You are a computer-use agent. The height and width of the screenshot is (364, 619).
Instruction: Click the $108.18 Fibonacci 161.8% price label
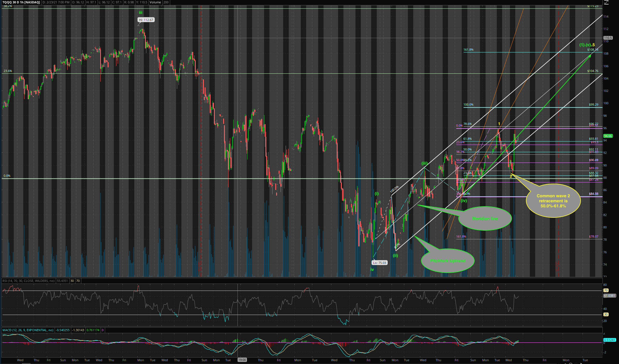point(593,50)
